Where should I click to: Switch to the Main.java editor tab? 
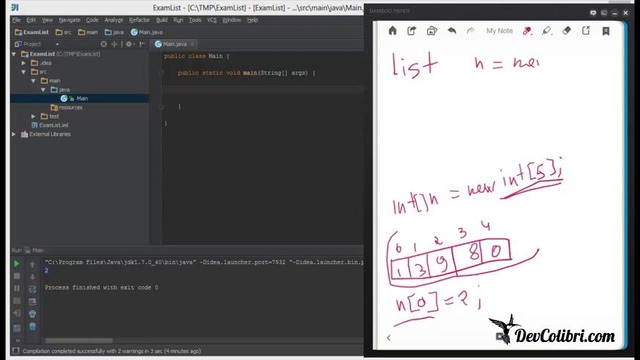(x=175, y=44)
